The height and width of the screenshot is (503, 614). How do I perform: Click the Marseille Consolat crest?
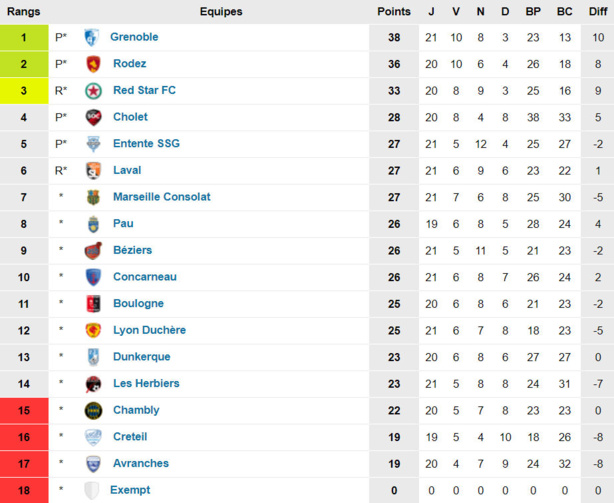point(93,197)
